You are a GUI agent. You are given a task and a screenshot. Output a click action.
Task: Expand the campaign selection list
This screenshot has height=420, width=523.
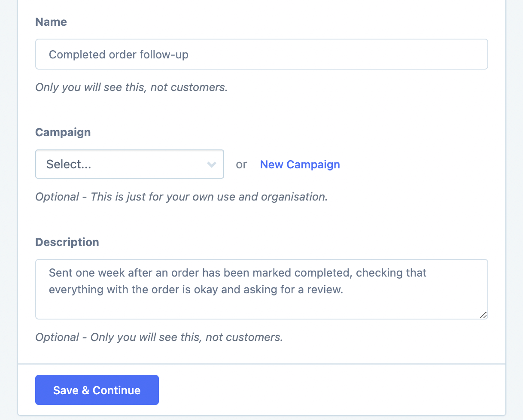(129, 164)
